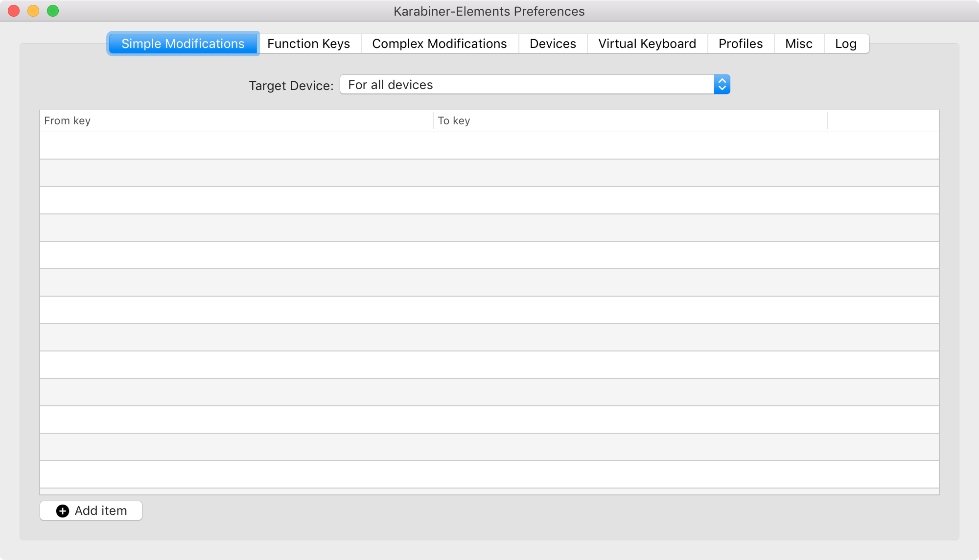
Task: Click the To key column header
Action: (630, 121)
